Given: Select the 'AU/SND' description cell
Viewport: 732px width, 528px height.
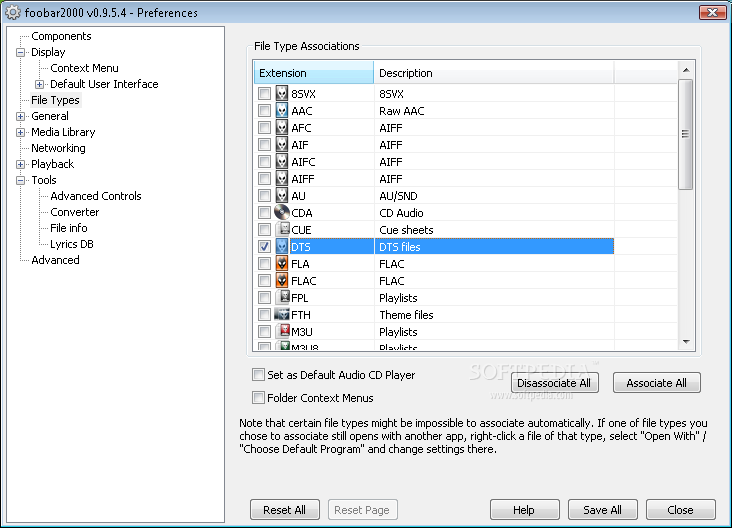Looking at the screenshot, I should pos(494,196).
